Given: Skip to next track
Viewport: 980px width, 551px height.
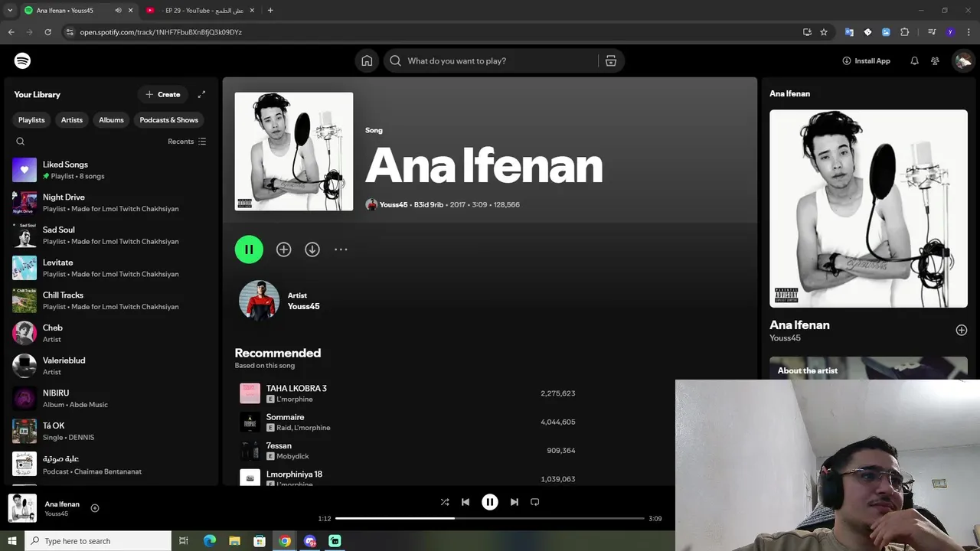Looking at the screenshot, I should pos(514,502).
